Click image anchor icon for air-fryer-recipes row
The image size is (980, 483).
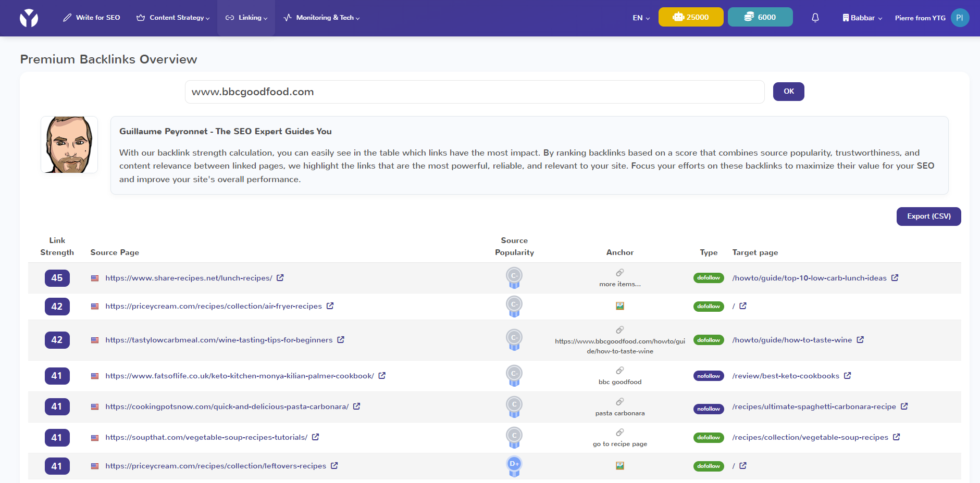620,306
